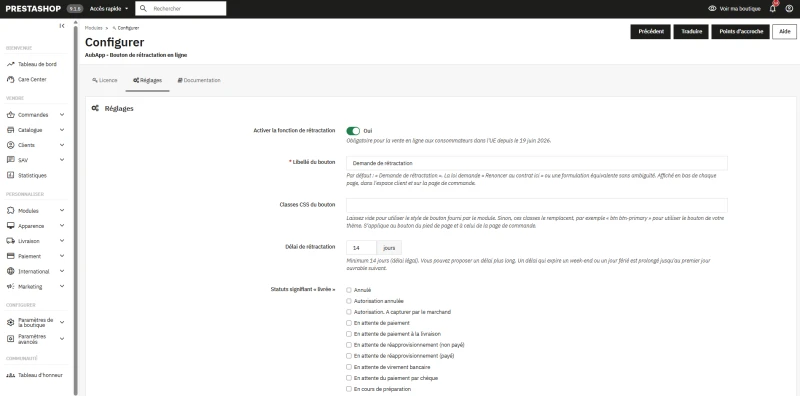Open the Accès rapide dropdown

point(109,9)
